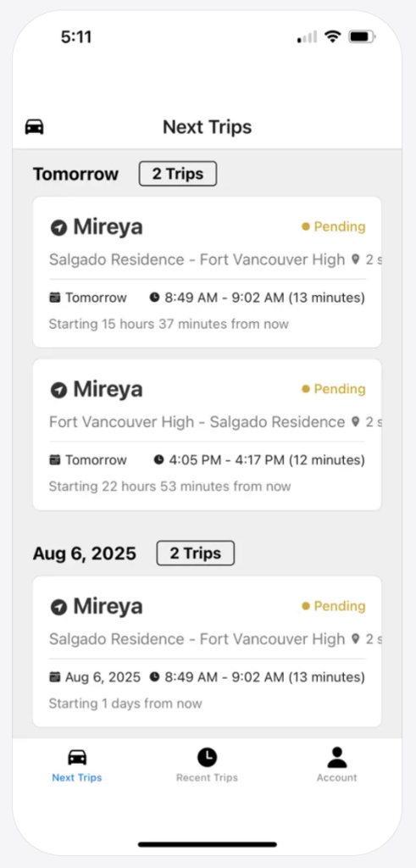
Task: Switch to the Recent Trips tab
Action: click(x=207, y=765)
